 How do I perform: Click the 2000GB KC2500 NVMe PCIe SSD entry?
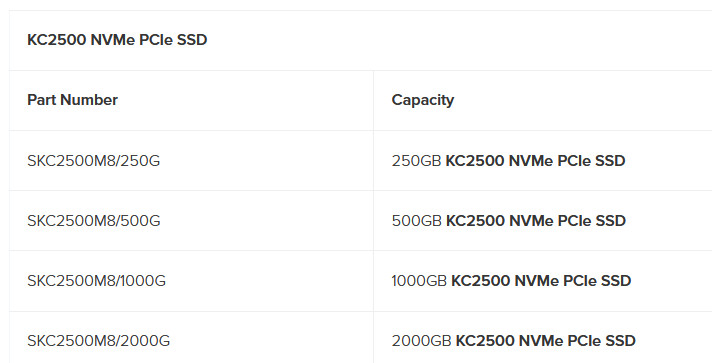point(514,341)
